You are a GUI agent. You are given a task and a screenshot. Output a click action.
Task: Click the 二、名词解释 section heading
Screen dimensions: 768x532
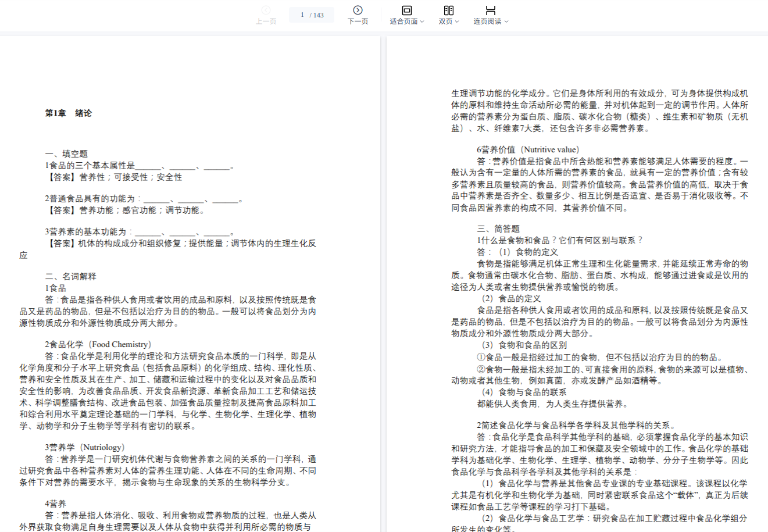tap(70, 276)
